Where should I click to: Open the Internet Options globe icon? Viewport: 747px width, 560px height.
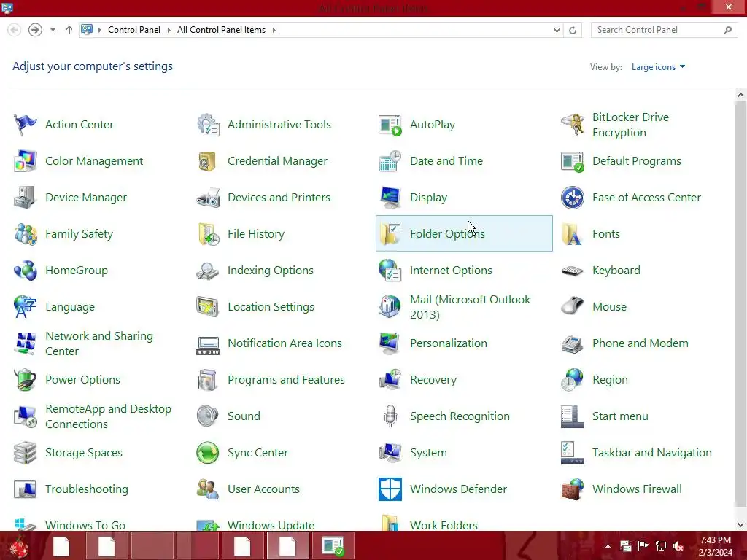[x=390, y=271]
